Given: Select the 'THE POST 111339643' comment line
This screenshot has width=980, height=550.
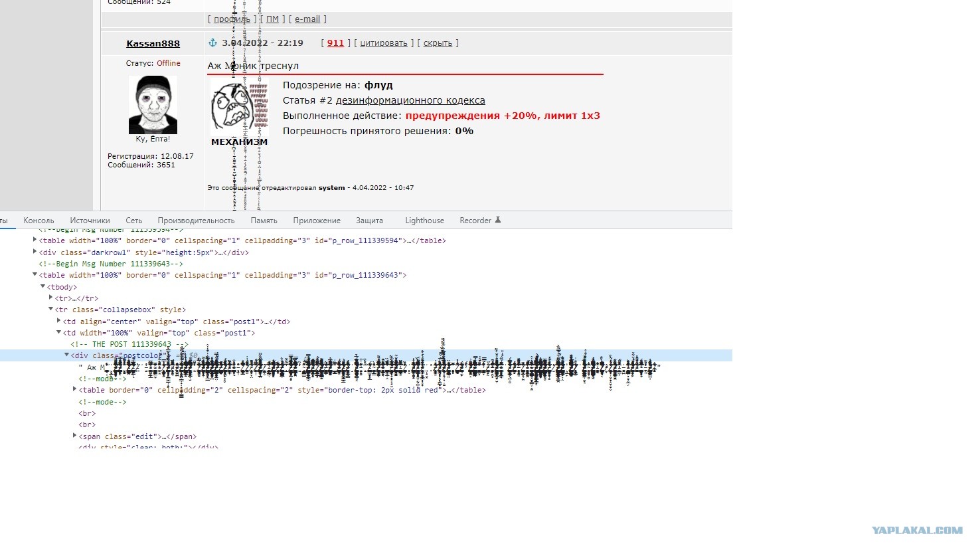Looking at the screenshot, I should tap(129, 344).
